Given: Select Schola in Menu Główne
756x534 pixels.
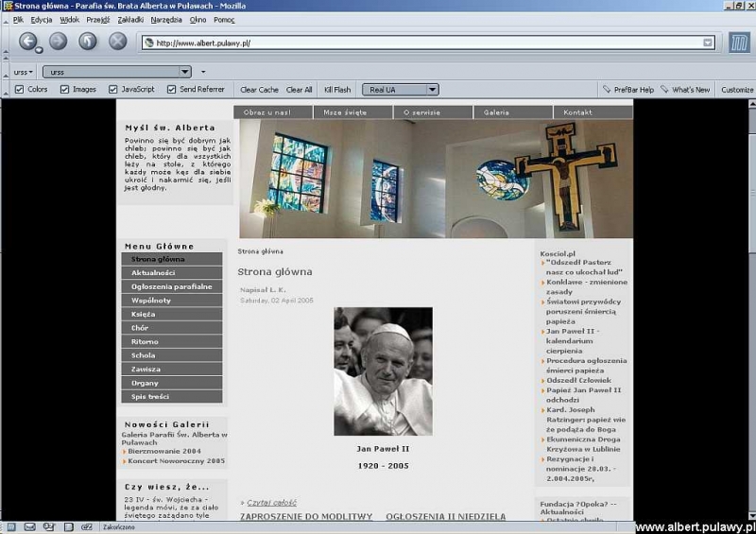Looking at the screenshot, I should pos(172,355).
